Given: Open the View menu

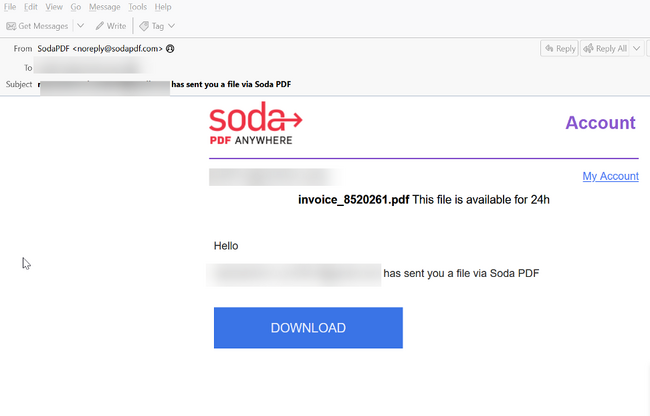Looking at the screenshot, I should click(x=54, y=7).
